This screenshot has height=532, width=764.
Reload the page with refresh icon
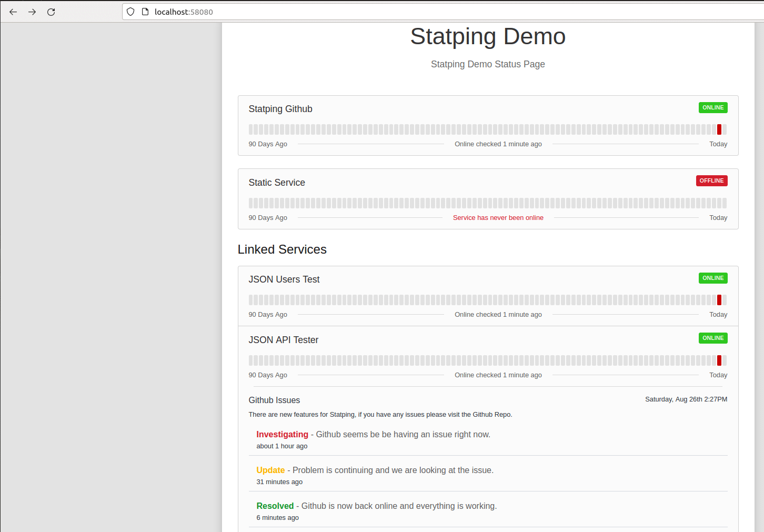[51, 12]
